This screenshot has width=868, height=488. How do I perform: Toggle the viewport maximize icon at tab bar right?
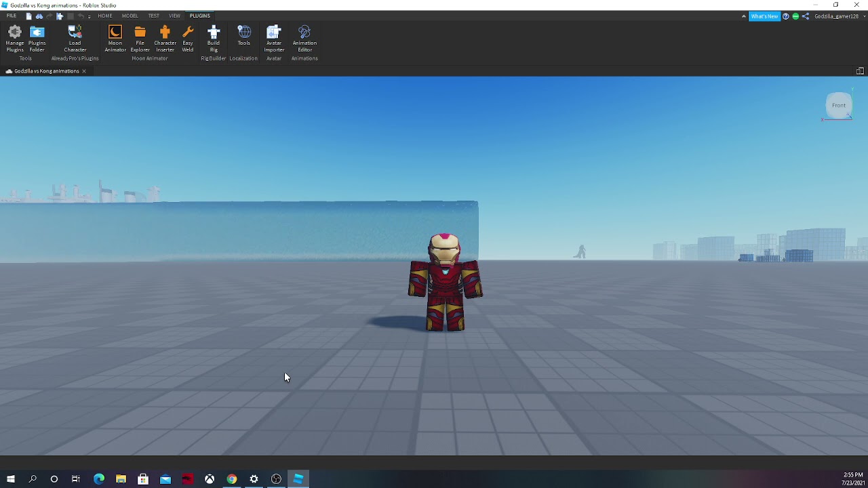click(x=860, y=71)
